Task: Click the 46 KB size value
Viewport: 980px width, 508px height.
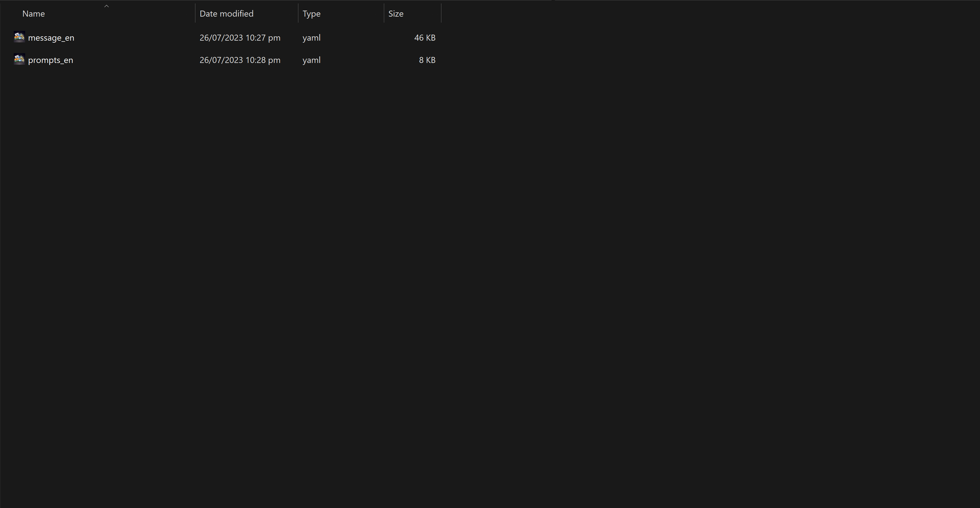Action: [x=424, y=38]
